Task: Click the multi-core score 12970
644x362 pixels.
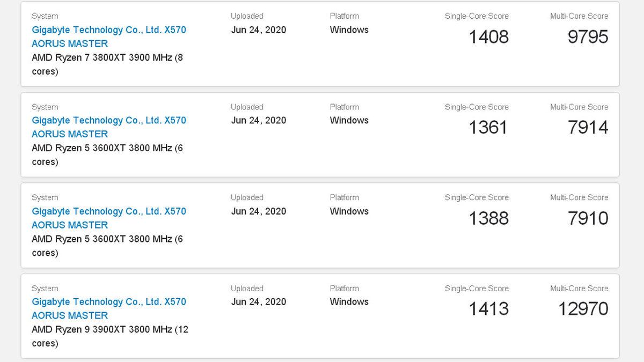Action: pos(583,309)
